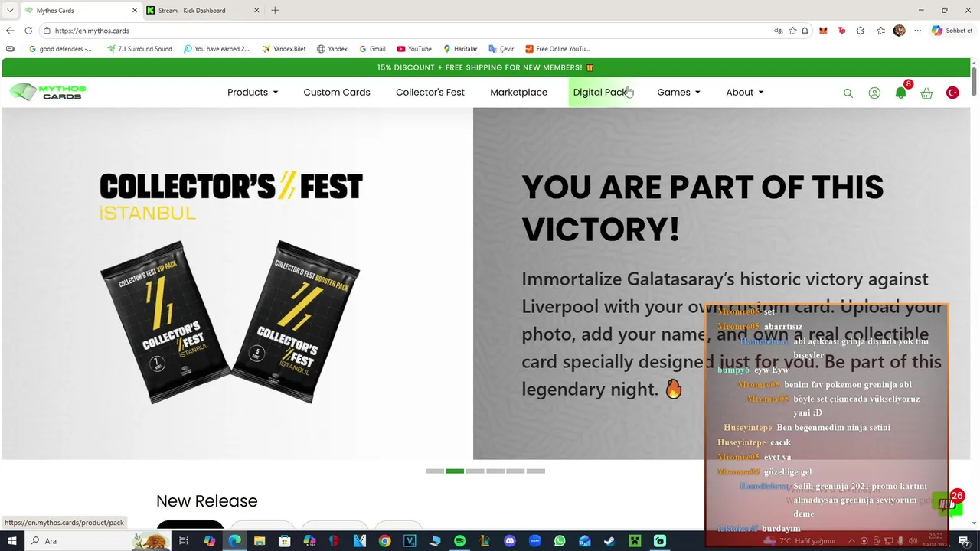980x551 pixels.
Task: Close the Mythos Cards tab
Action: 135,11
